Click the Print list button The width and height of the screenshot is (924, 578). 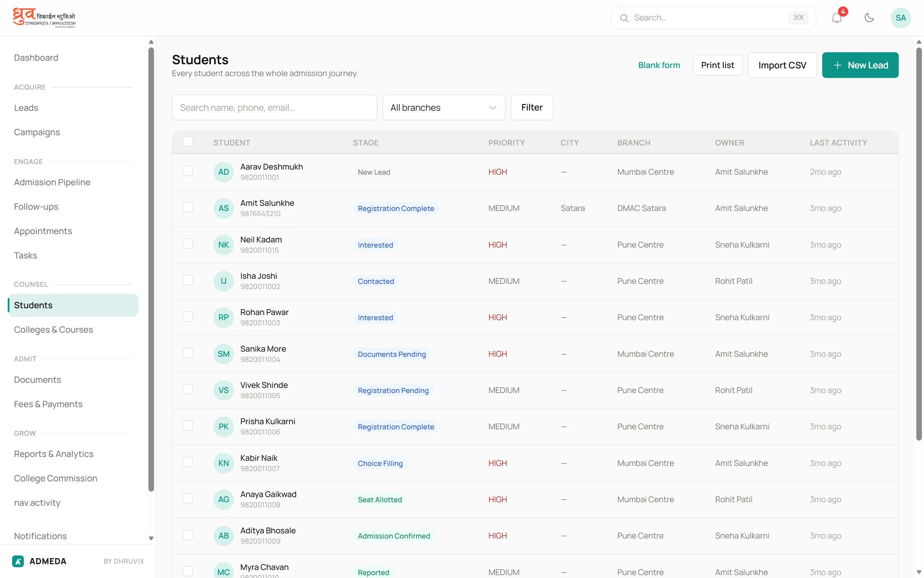point(717,65)
